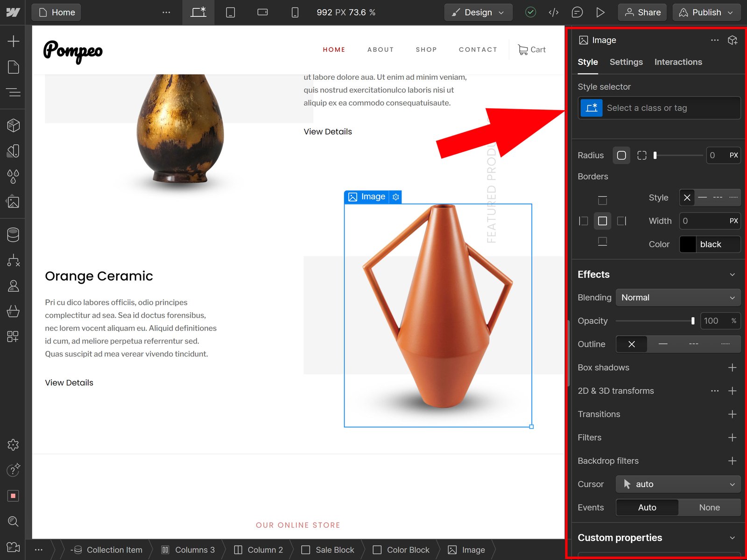747x560 pixels.
Task: Open the Settings tab for the image
Action: 626,62
